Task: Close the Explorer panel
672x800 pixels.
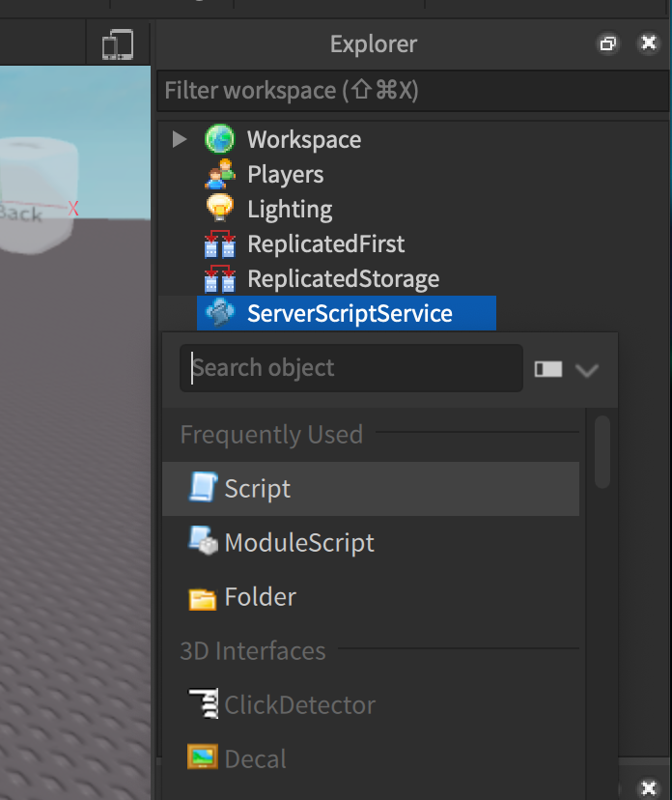Action: point(649,43)
